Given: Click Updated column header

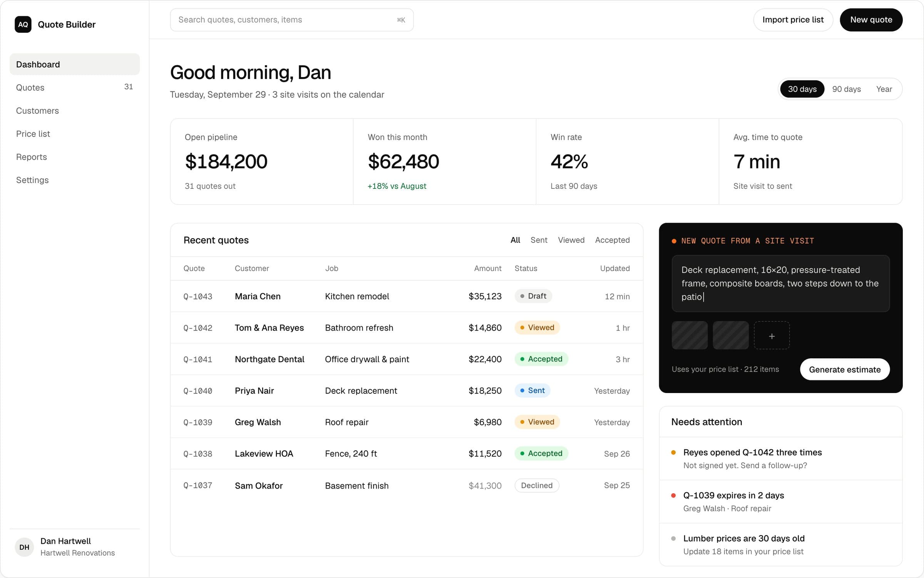Looking at the screenshot, I should (615, 269).
